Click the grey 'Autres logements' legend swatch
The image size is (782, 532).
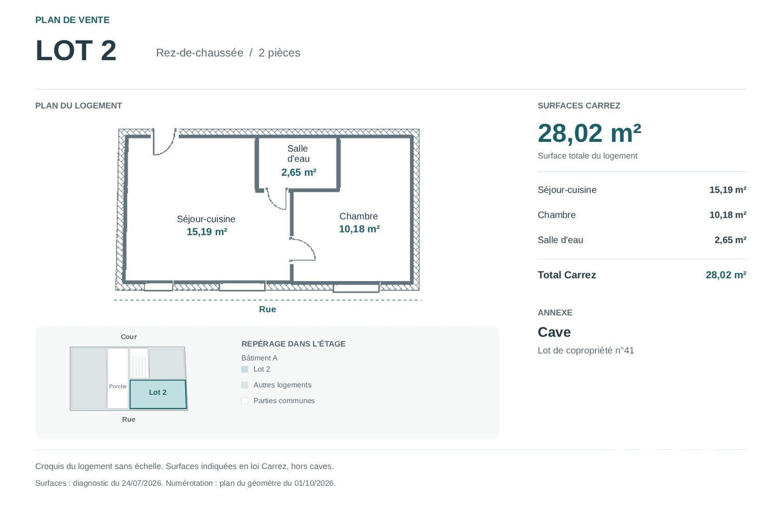pyautogui.click(x=245, y=385)
